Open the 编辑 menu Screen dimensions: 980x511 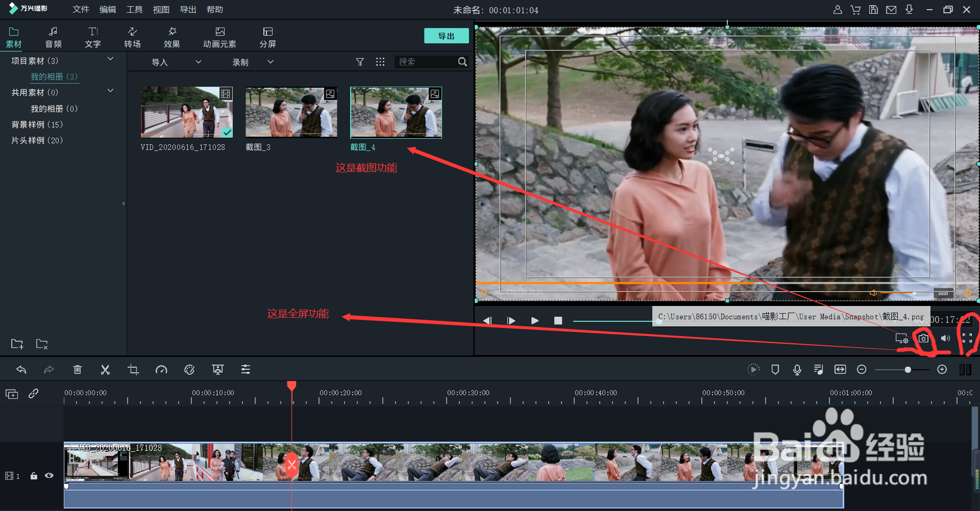108,10
